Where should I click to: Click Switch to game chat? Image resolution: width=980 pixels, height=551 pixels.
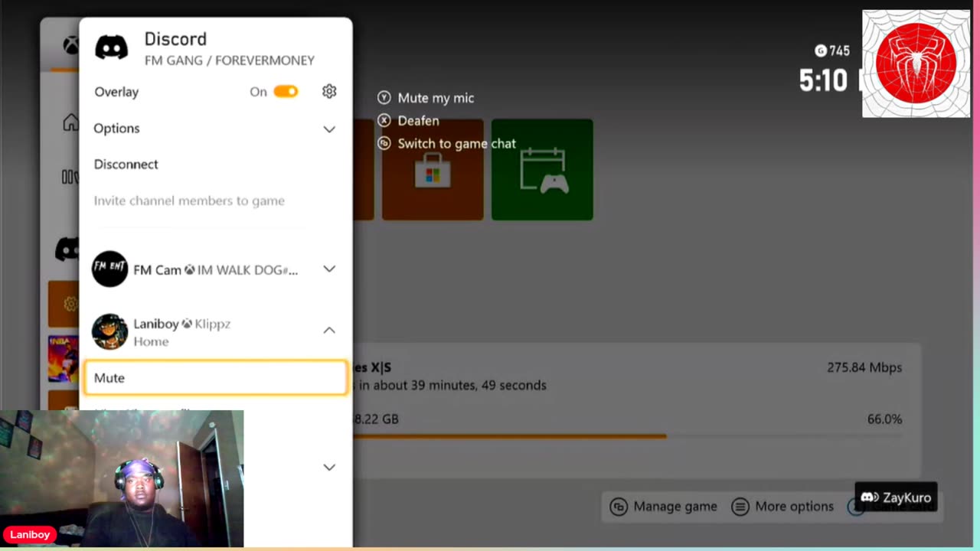(446, 144)
